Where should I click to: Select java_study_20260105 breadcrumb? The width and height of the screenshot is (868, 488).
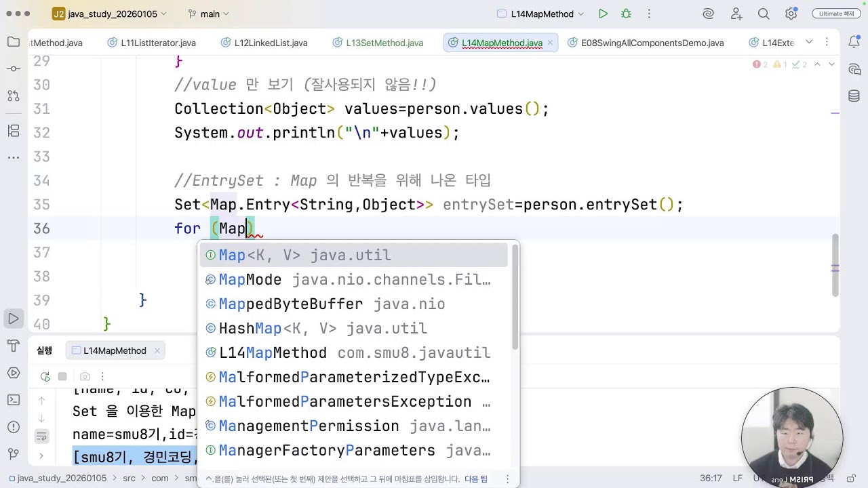pos(57,478)
